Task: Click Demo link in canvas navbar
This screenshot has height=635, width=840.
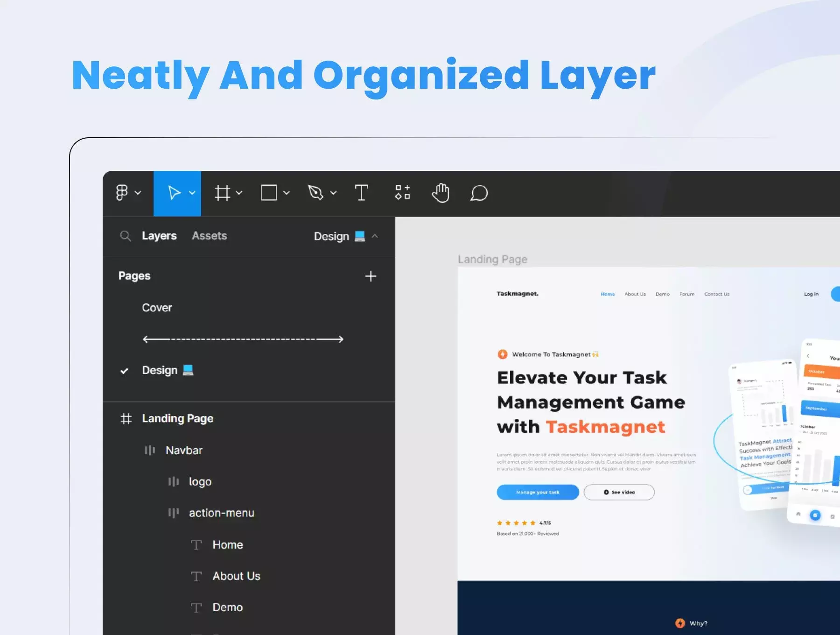Action: [x=662, y=294]
